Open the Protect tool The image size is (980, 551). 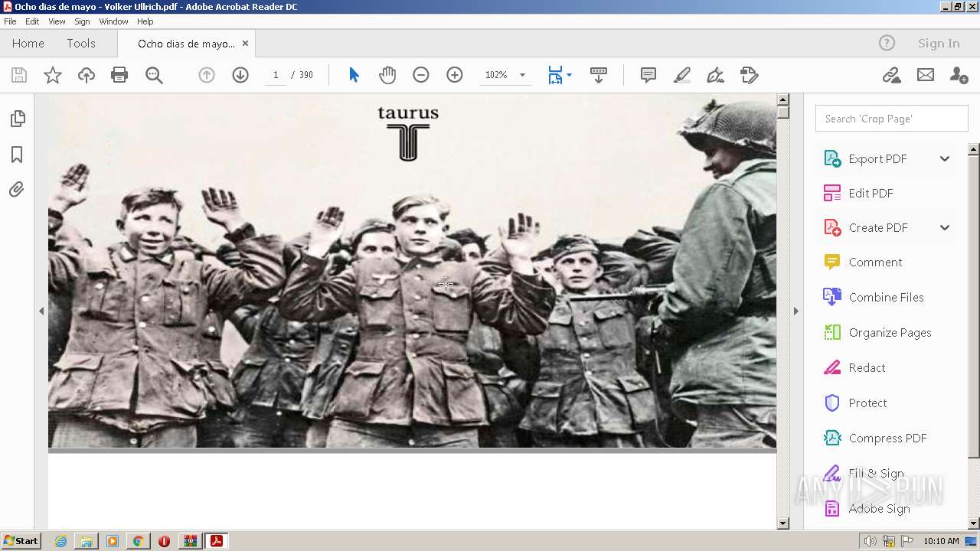click(x=867, y=403)
